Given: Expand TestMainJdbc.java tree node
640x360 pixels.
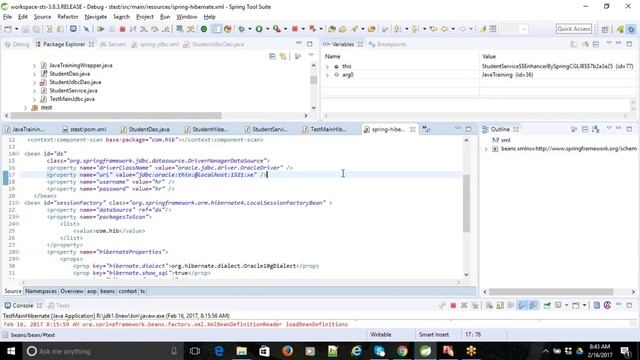Looking at the screenshot, I should tap(35, 99).
